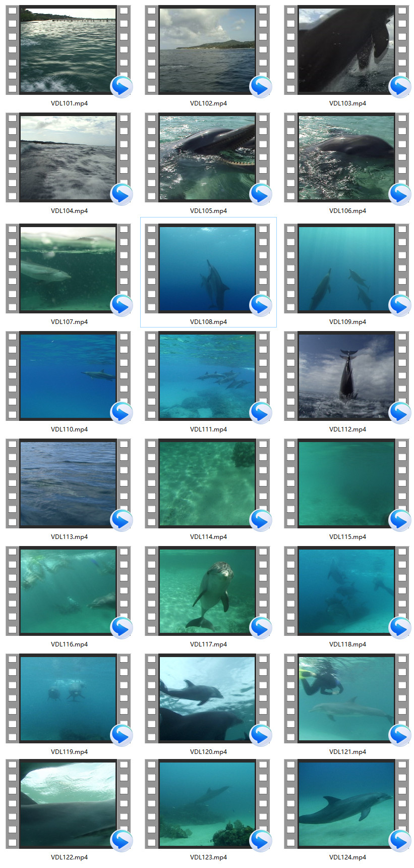Image resolution: width=414 pixels, height=868 pixels.
Task: Click the file name VDL119.mp4
Action: pos(69,752)
